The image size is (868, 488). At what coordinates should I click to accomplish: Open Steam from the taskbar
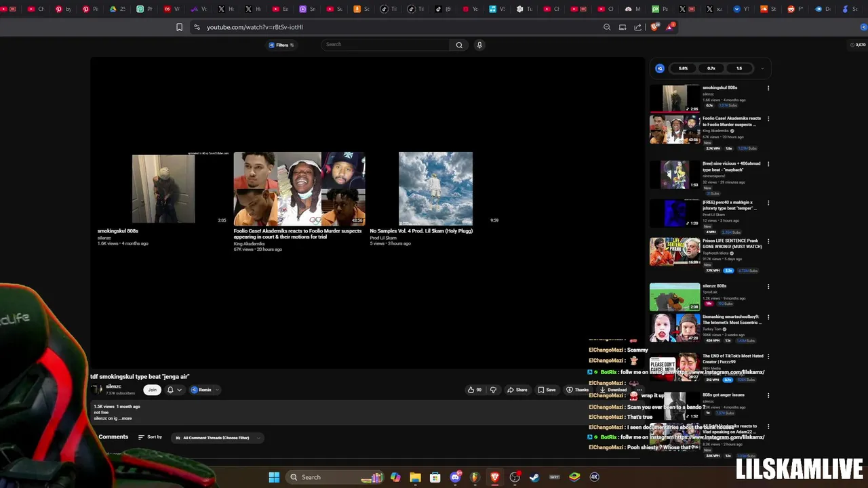click(534, 477)
